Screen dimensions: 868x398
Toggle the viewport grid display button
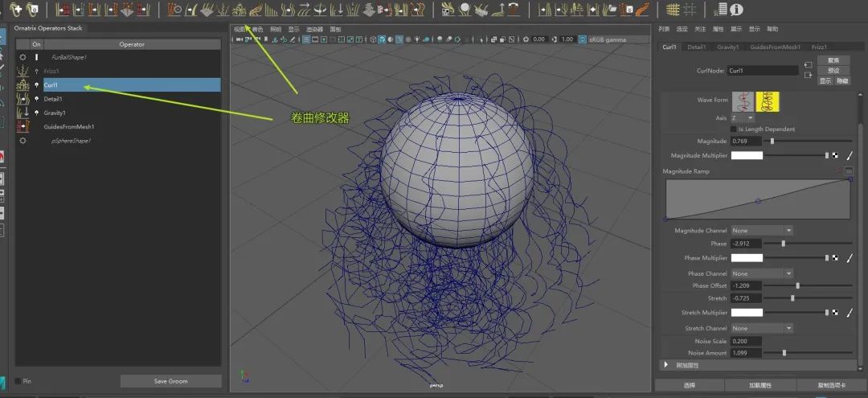tap(306, 39)
